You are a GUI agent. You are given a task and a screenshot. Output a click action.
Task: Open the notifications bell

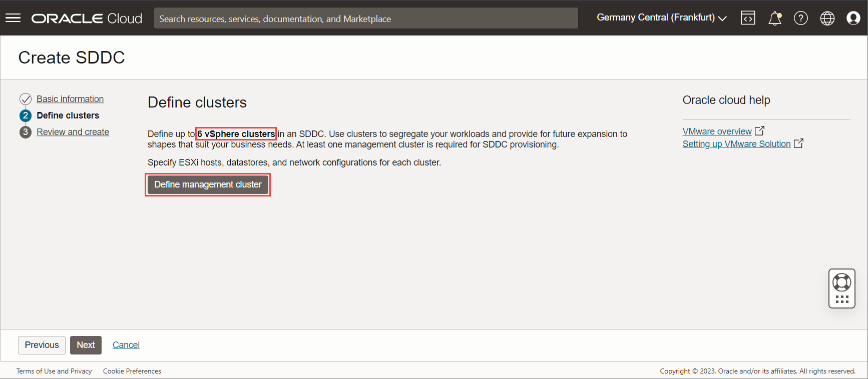click(775, 18)
